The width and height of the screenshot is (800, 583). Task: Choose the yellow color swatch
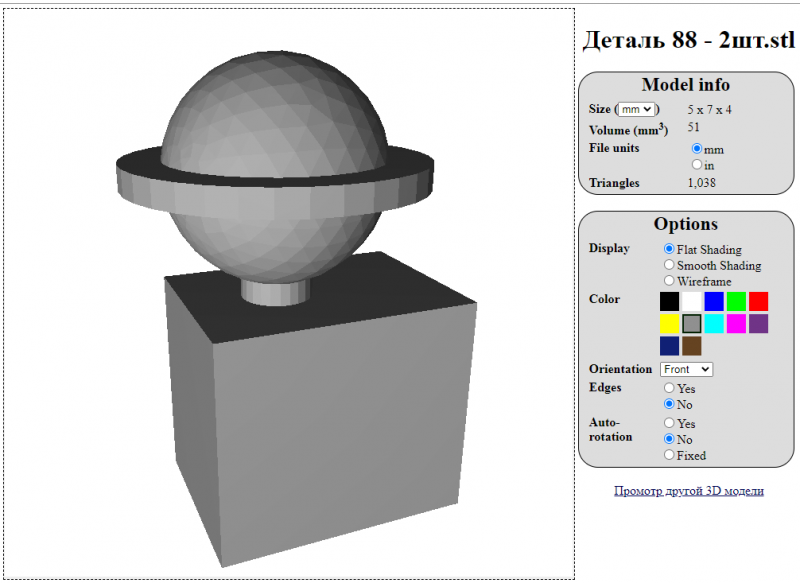(x=669, y=323)
